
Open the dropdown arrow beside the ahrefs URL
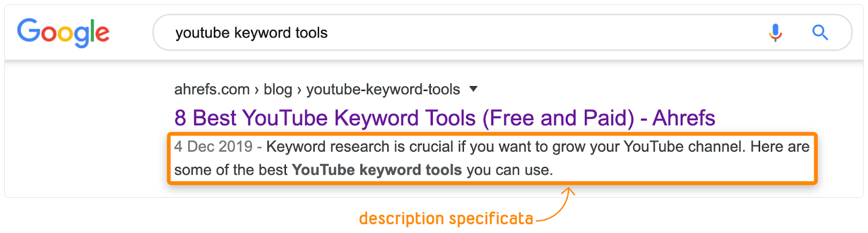473,89
